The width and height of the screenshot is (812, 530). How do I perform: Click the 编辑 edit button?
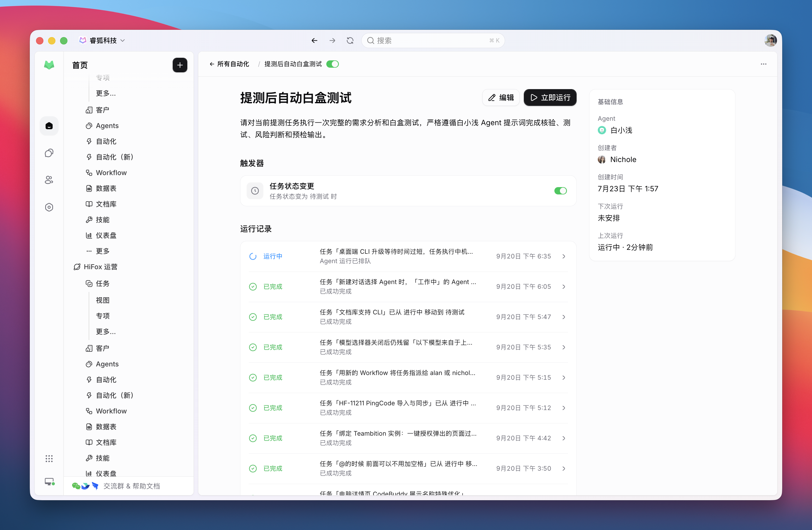pyautogui.click(x=501, y=97)
